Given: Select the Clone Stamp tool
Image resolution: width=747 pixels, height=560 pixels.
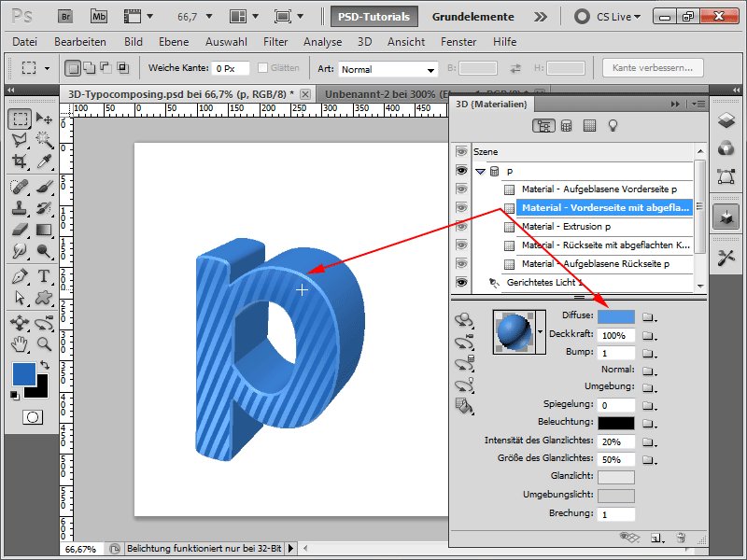Looking at the screenshot, I should [x=20, y=208].
